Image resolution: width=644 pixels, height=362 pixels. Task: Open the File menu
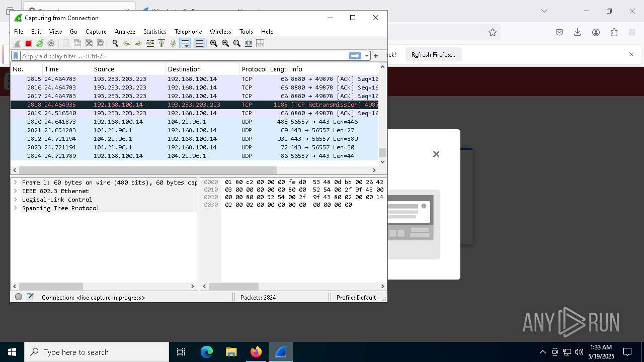19,31
